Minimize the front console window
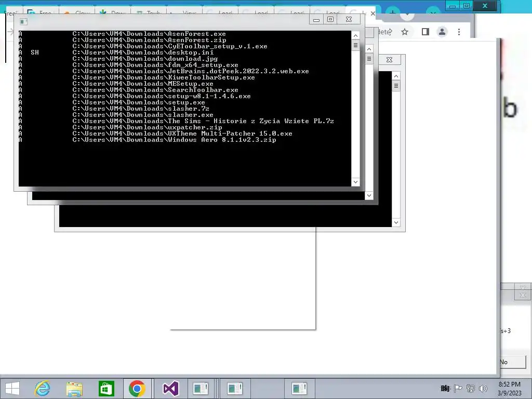 click(316, 20)
